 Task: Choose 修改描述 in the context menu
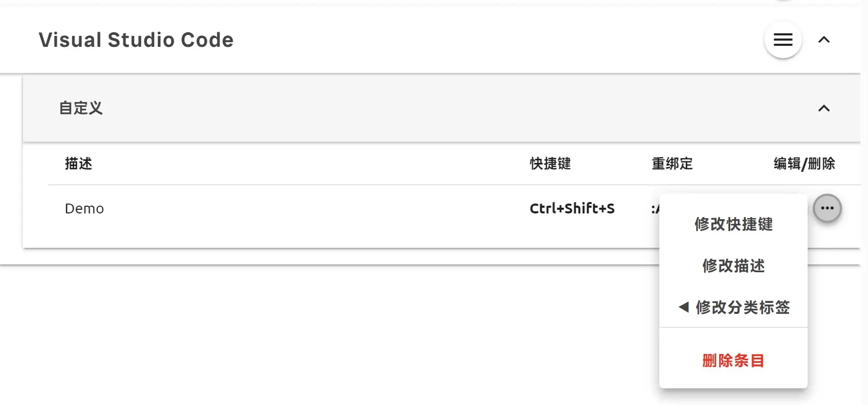(733, 266)
